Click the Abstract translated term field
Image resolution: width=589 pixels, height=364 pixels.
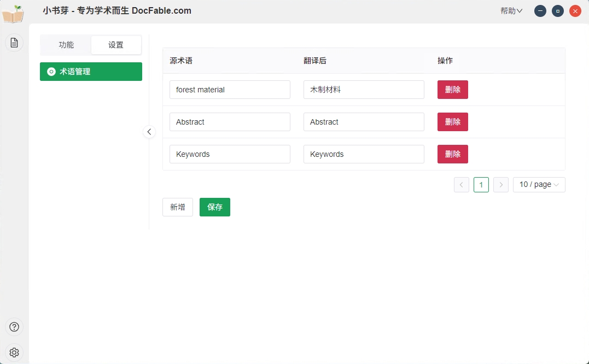[x=364, y=122]
